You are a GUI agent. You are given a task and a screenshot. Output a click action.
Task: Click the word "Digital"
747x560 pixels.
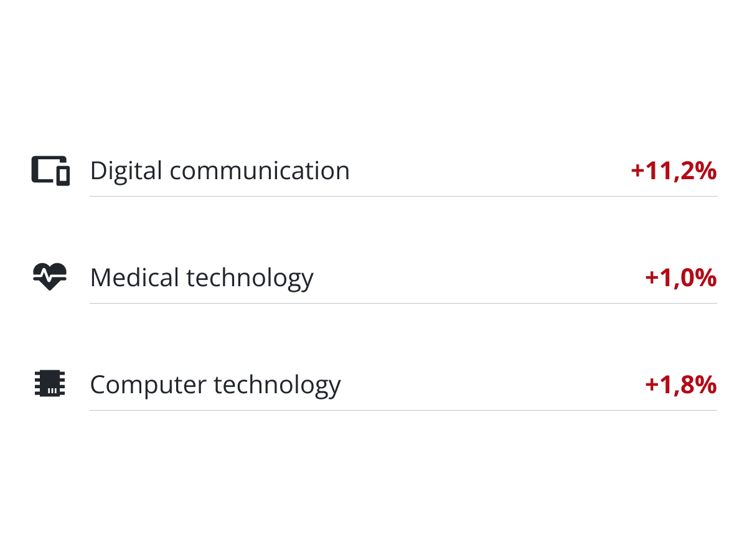pyautogui.click(x=126, y=170)
